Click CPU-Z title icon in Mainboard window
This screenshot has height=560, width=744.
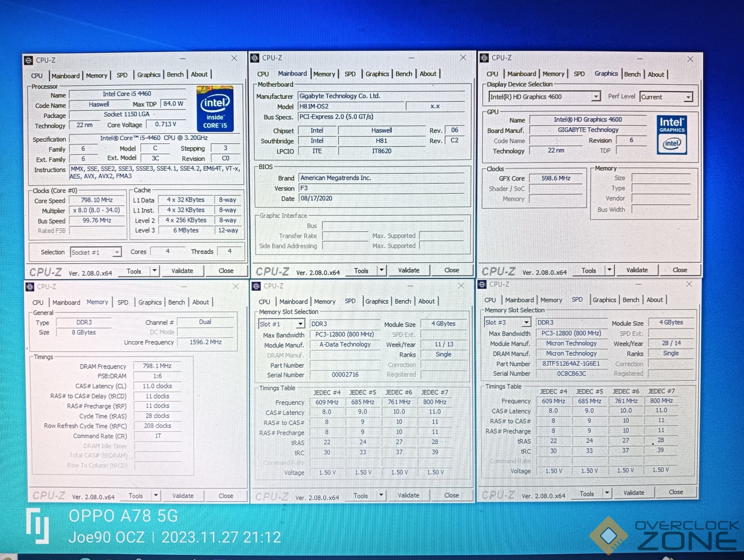tap(255, 58)
